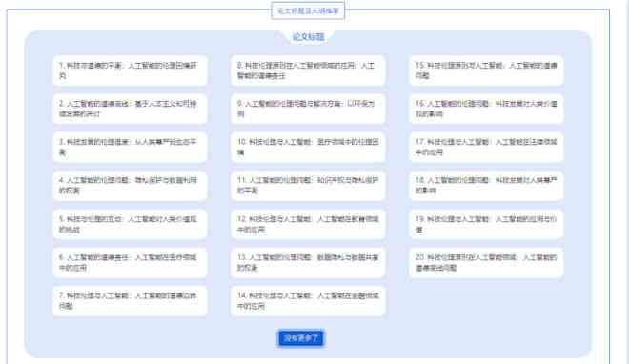Select title card numbered 9
The width and height of the screenshot is (629, 364).
308,109
